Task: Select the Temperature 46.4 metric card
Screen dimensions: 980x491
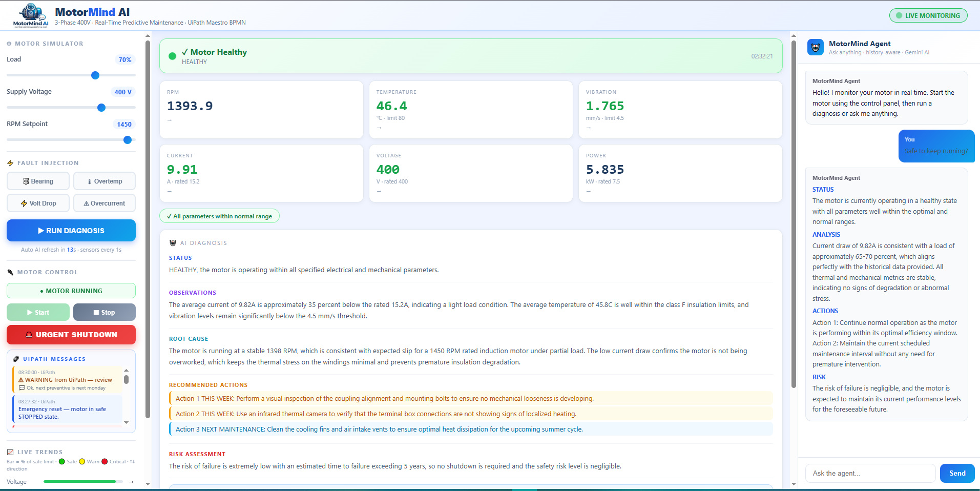Action: pos(471,110)
